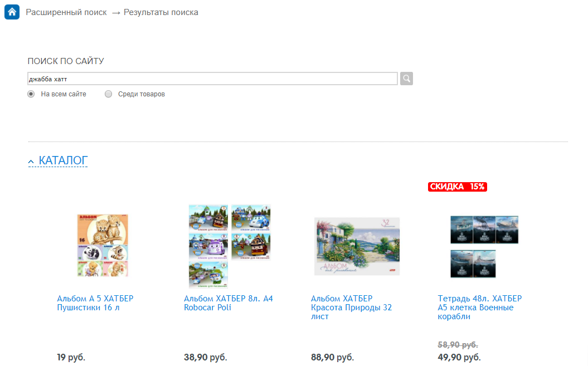
Task: Focus the site search input field
Action: click(x=212, y=79)
